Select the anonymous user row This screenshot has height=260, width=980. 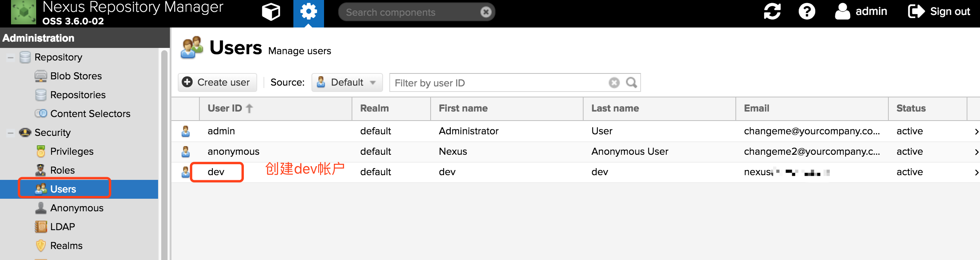point(576,152)
